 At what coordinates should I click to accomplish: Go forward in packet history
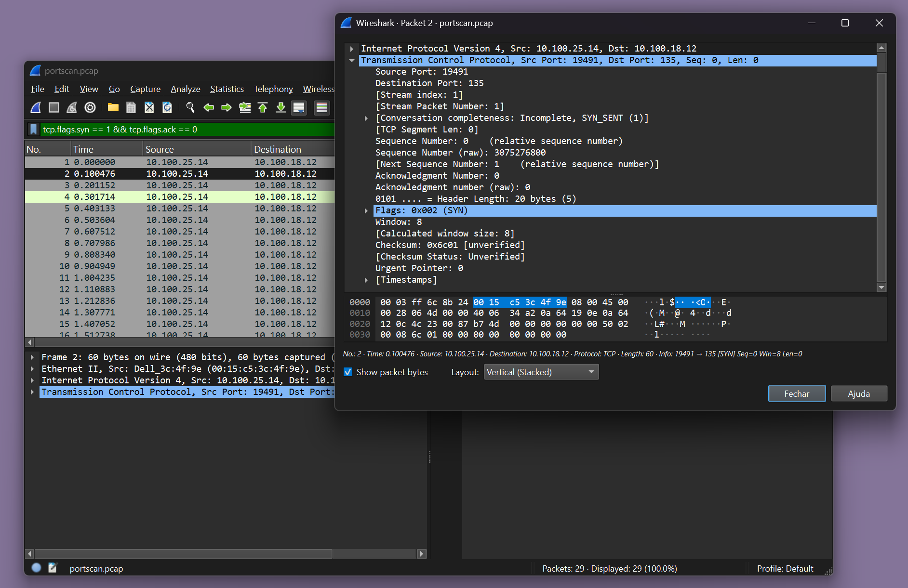tap(227, 107)
